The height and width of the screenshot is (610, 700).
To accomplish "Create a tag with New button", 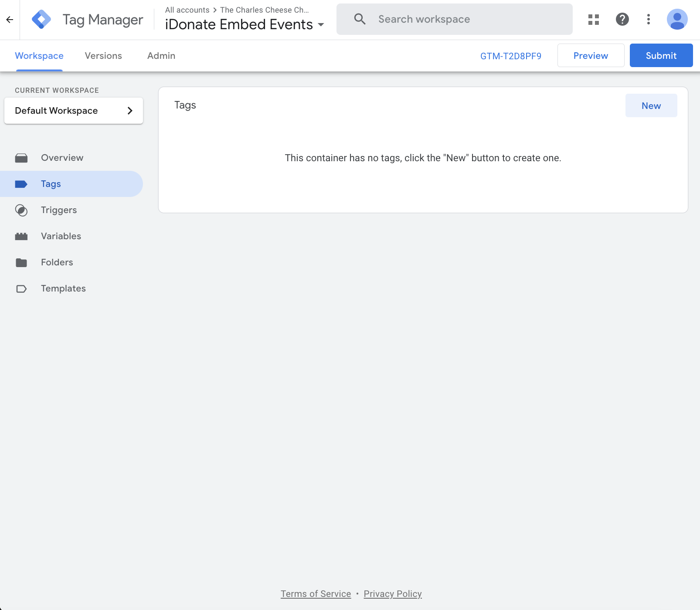I will 651,105.
